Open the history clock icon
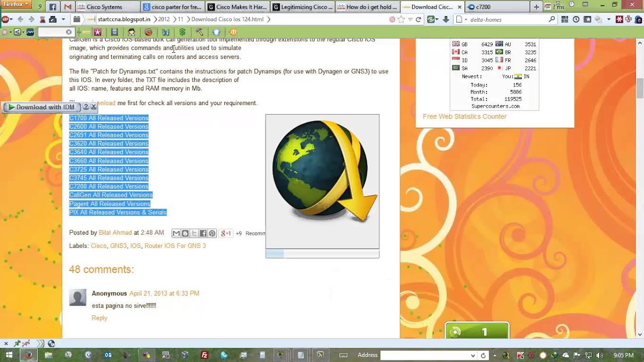Screen dimensions: 644x362 (x=576, y=19)
